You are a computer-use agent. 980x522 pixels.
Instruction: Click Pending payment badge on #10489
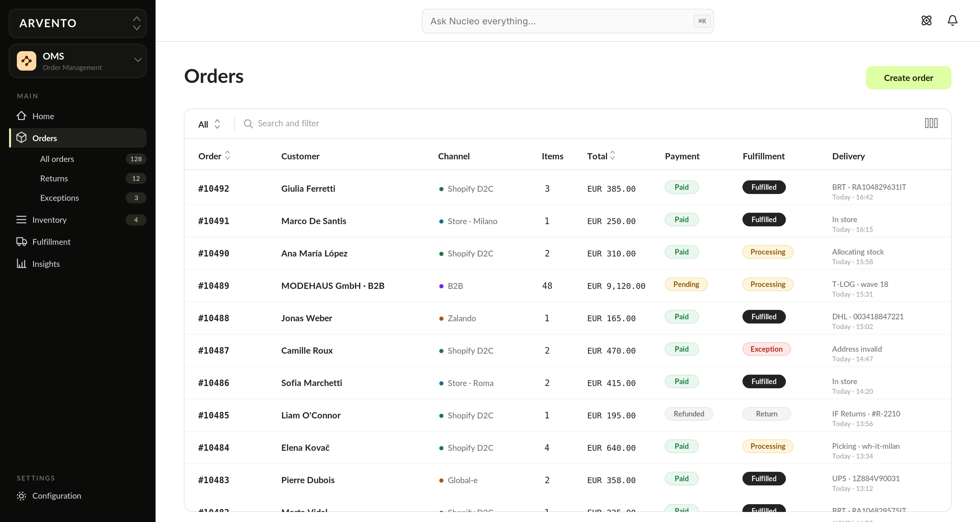(686, 284)
